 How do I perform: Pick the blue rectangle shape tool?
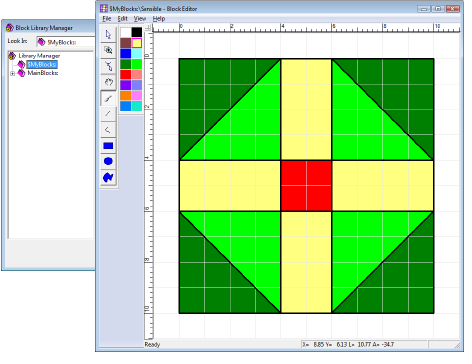pos(108,146)
